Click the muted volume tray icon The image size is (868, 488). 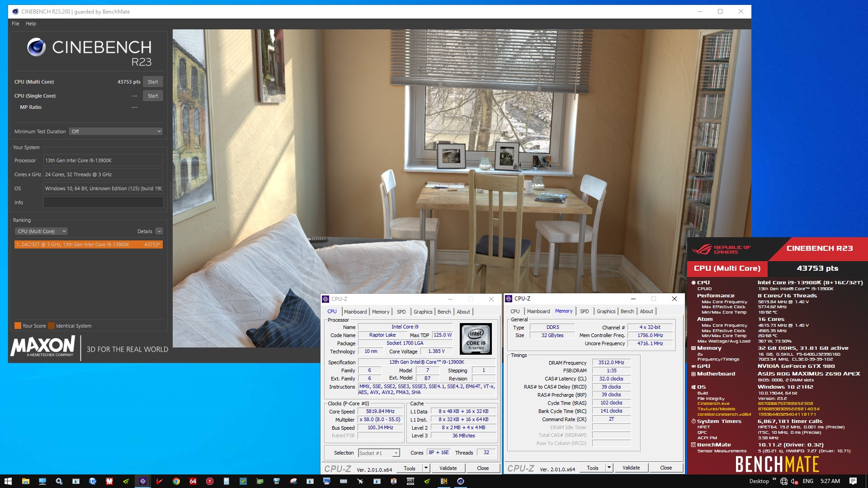[x=795, y=481]
